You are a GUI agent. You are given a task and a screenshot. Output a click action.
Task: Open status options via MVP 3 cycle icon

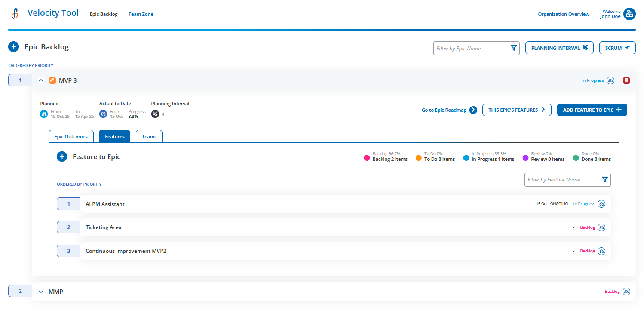click(x=610, y=80)
